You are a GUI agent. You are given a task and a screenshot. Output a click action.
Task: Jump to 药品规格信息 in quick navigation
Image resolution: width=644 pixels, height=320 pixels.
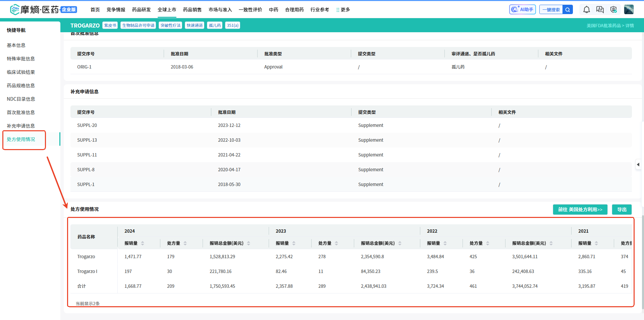pyautogui.click(x=21, y=86)
